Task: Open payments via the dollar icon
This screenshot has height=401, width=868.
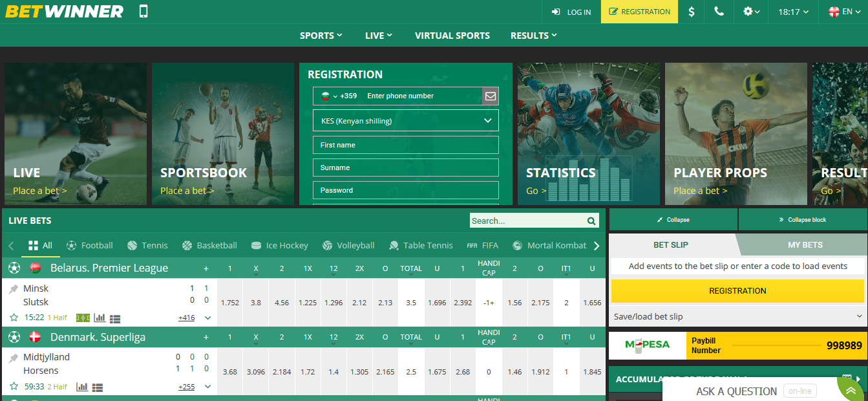Action: (692, 12)
